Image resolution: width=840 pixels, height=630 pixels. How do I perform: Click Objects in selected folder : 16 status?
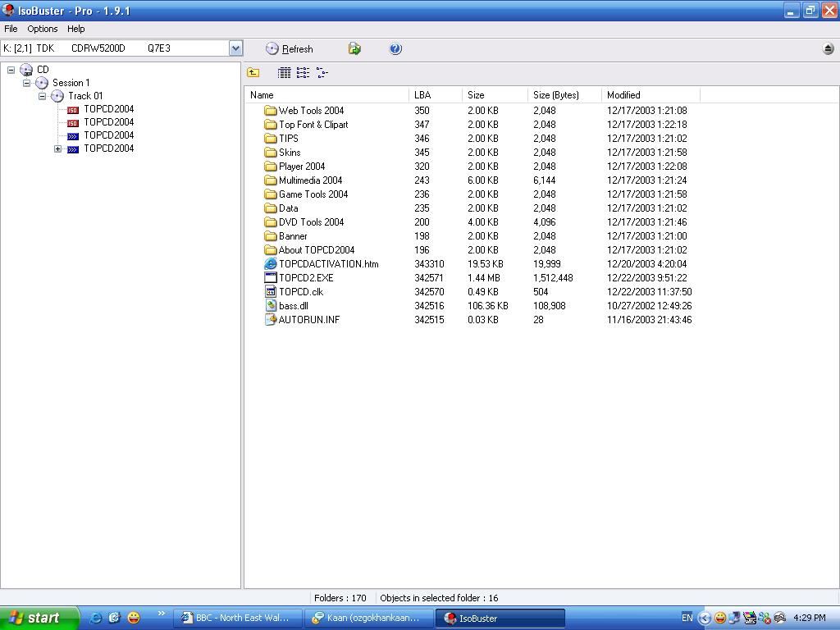click(439, 598)
